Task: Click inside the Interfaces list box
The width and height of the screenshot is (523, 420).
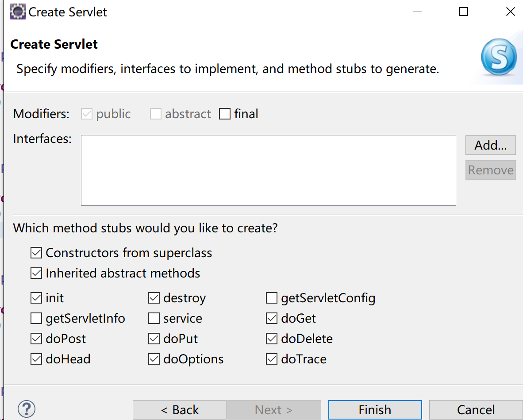Action: click(268, 170)
